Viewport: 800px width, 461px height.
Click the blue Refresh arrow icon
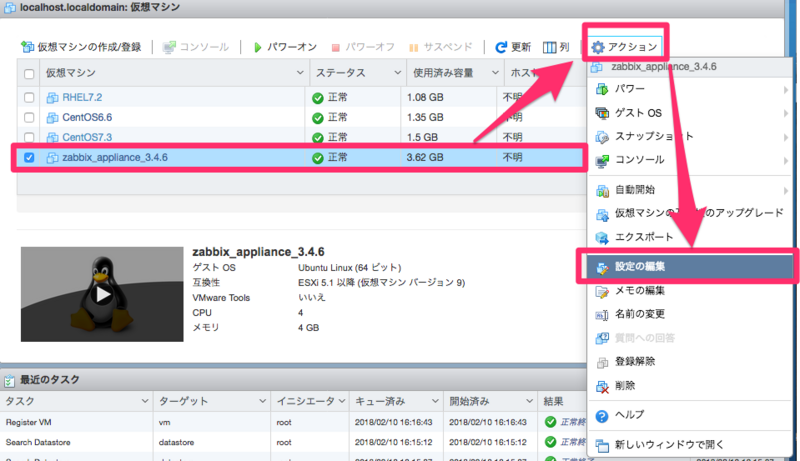tap(501, 47)
